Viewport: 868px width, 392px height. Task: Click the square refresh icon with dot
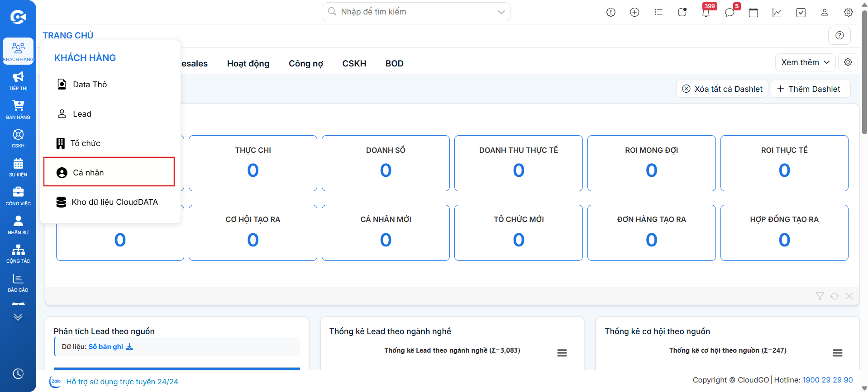click(682, 12)
